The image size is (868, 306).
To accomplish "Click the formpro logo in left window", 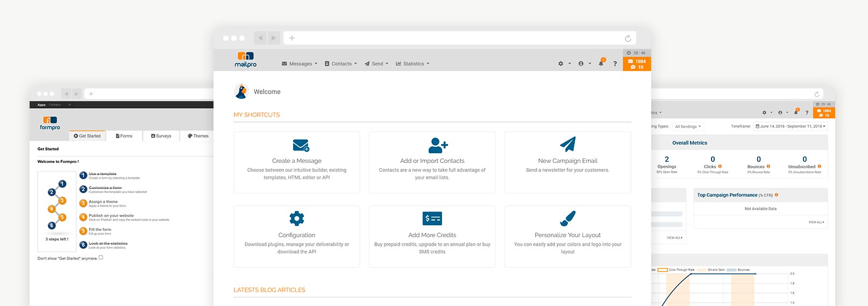I will tap(50, 123).
